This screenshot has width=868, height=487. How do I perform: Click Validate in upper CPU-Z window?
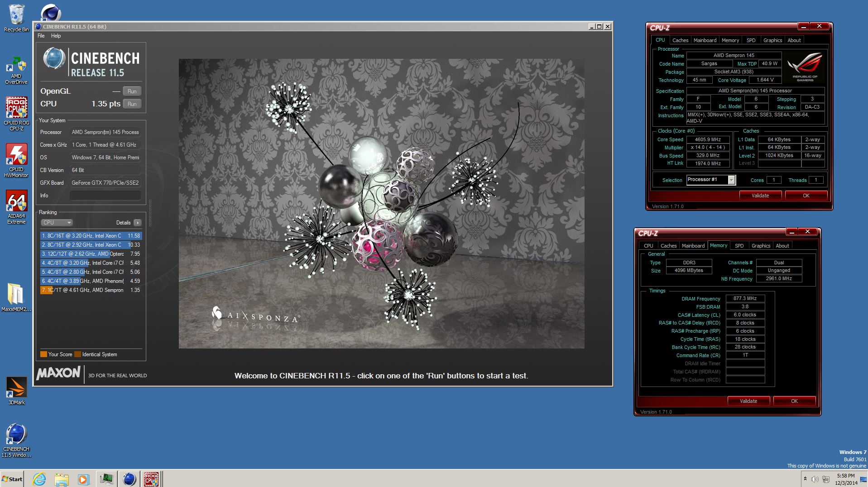pos(760,196)
